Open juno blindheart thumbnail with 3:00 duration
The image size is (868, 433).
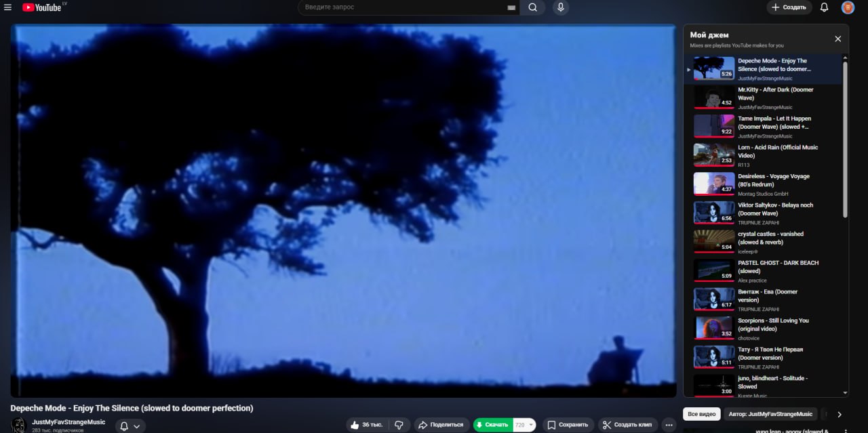coord(713,386)
